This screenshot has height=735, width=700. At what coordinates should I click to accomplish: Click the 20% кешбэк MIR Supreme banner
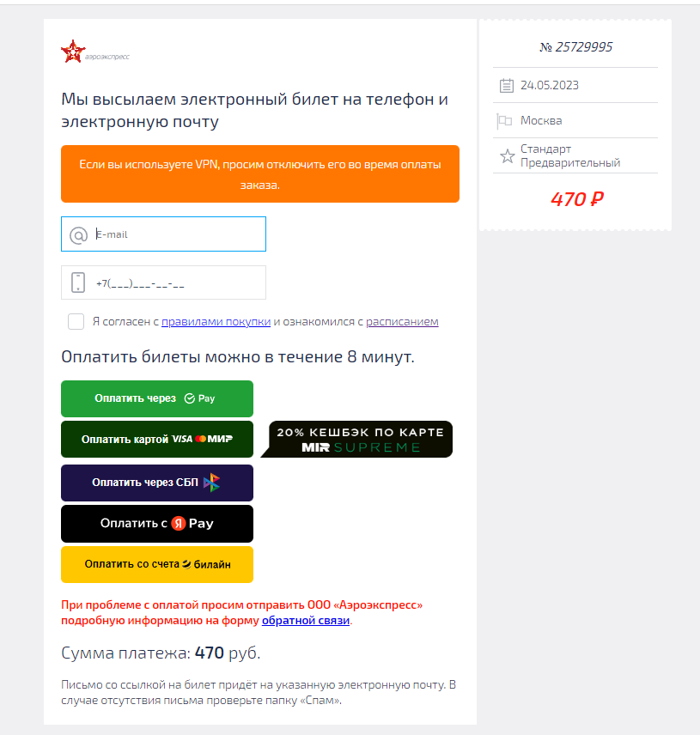point(357,440)
